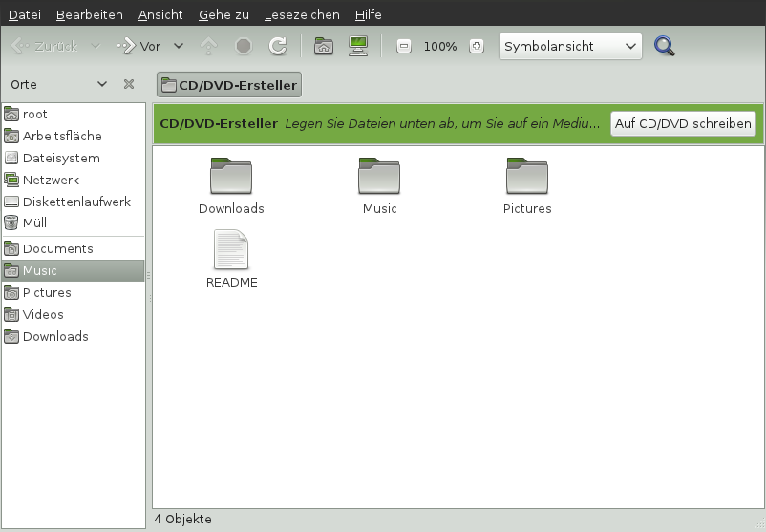Select Müll in the places sidebar
This screenshot has height=532, width=766.
pyautogui.click(x=34, y=223)
